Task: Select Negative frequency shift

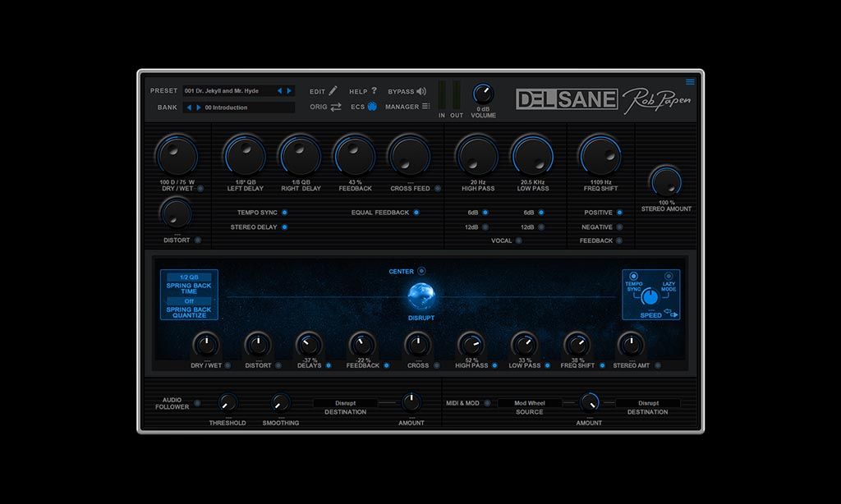Action: coord(619,227)
